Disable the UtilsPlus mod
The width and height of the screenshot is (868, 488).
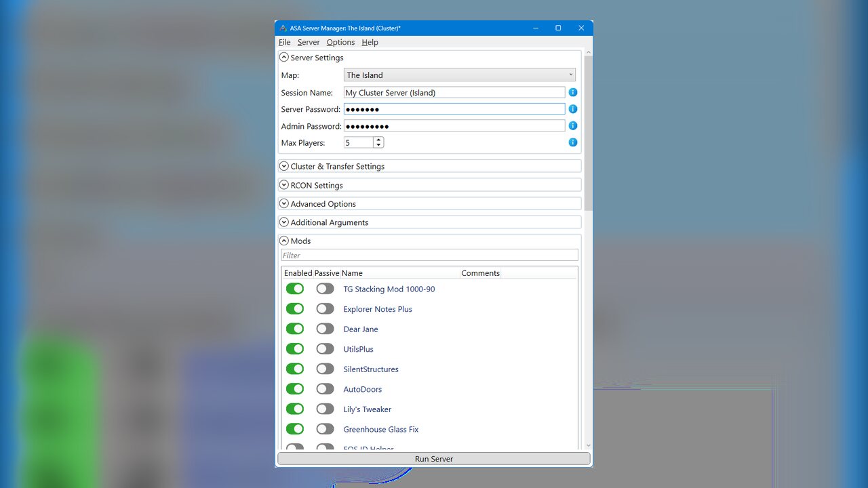295,349
